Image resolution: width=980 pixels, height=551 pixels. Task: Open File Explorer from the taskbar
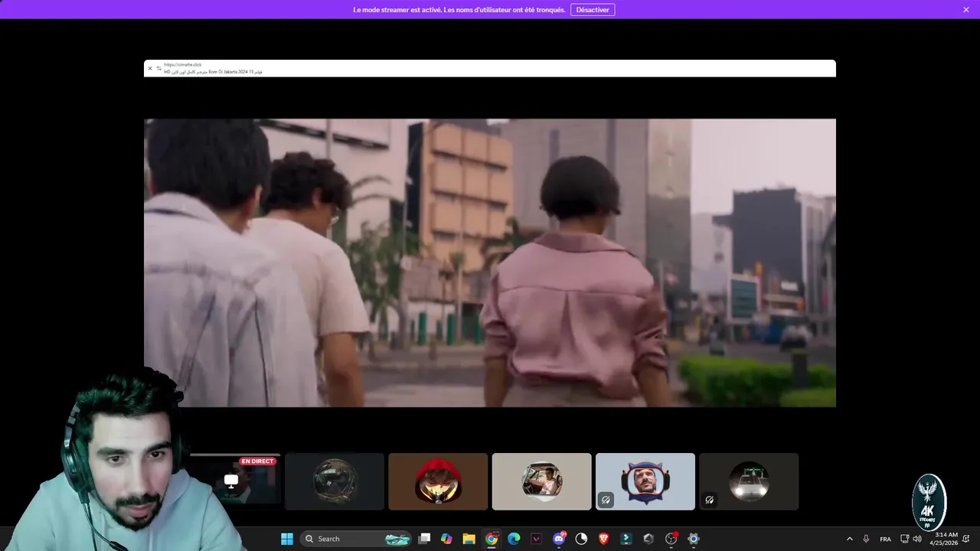pos(469,539)
